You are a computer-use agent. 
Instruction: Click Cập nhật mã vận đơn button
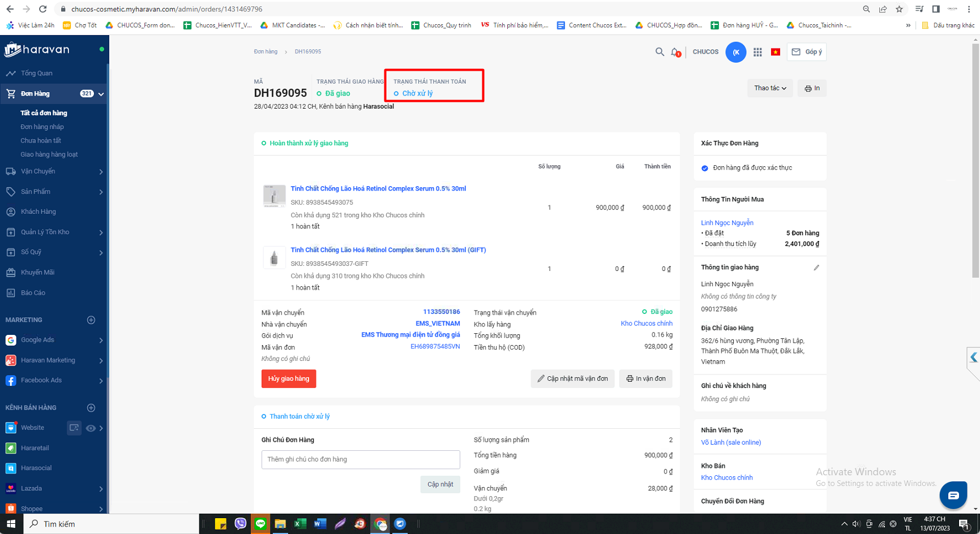pos(572,379)
